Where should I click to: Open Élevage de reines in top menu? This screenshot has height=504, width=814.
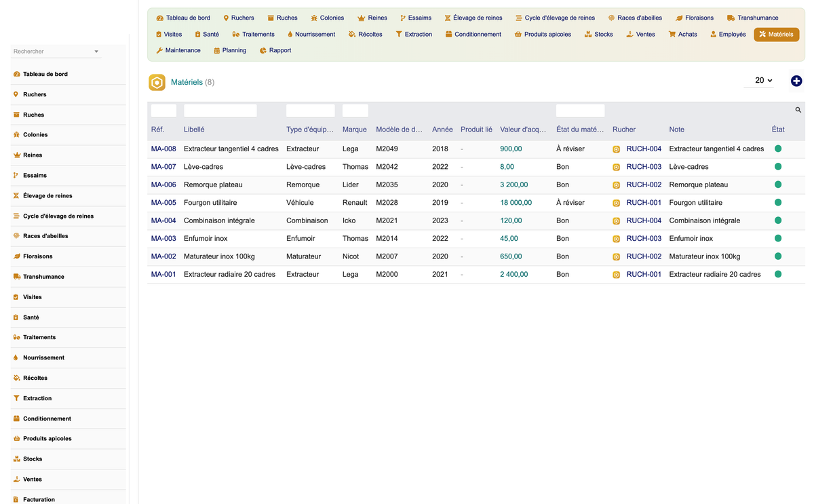(473, 18)
